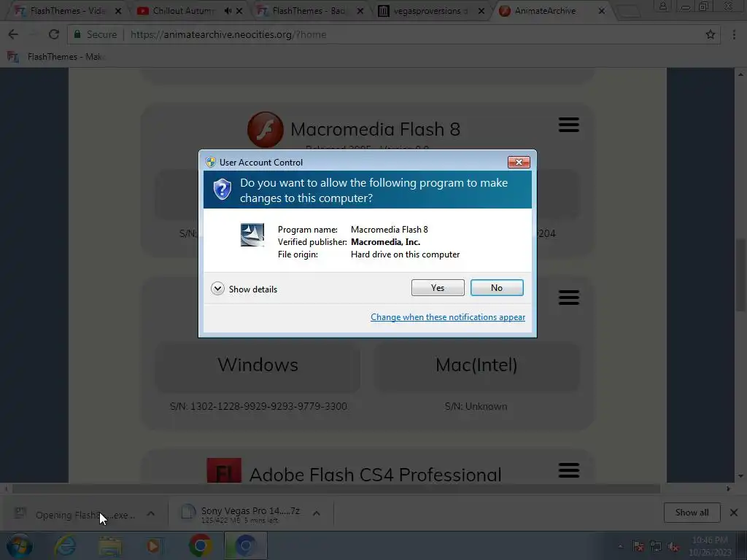Click the page vertical scrollbar thumb
The image size is (747, 560).
(741, 275)
